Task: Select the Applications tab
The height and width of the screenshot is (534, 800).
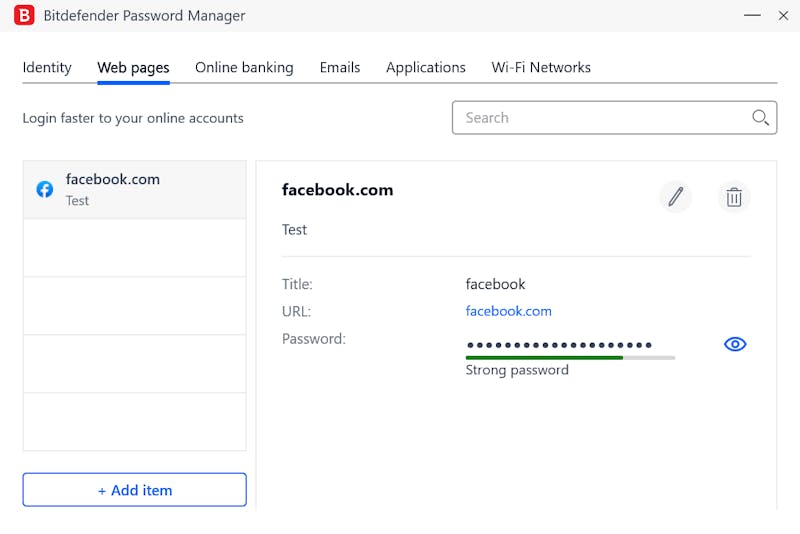Action: [x=426, y=67]
